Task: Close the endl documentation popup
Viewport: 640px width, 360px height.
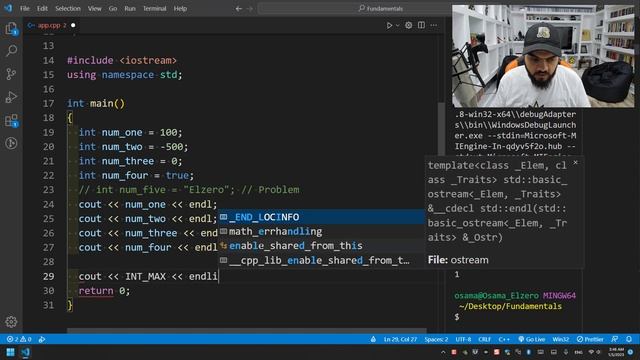Action: click(576, 162)
